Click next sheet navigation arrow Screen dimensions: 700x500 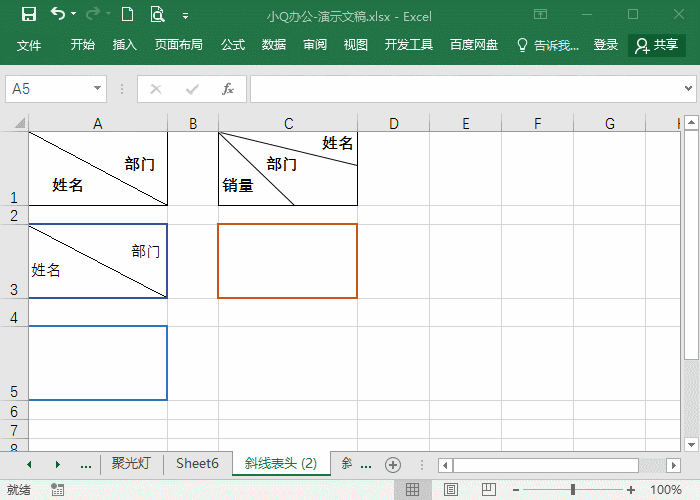[x=58, y=465]
